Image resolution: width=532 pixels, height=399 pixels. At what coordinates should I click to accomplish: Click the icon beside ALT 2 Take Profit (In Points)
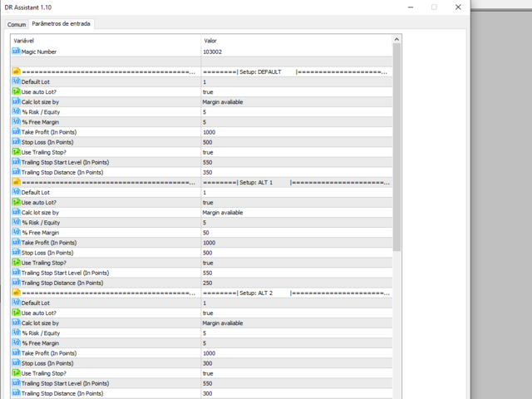16,353
